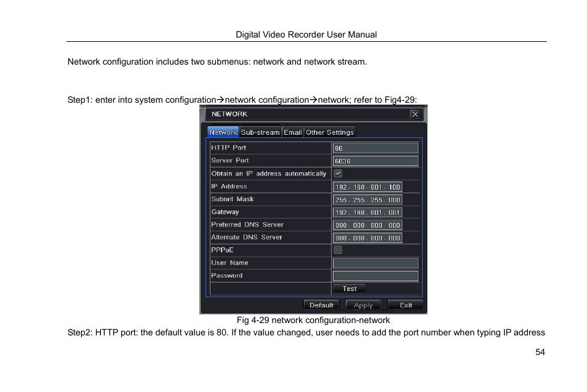Click the Obtain an IP address automatically label

click(269, 174)
